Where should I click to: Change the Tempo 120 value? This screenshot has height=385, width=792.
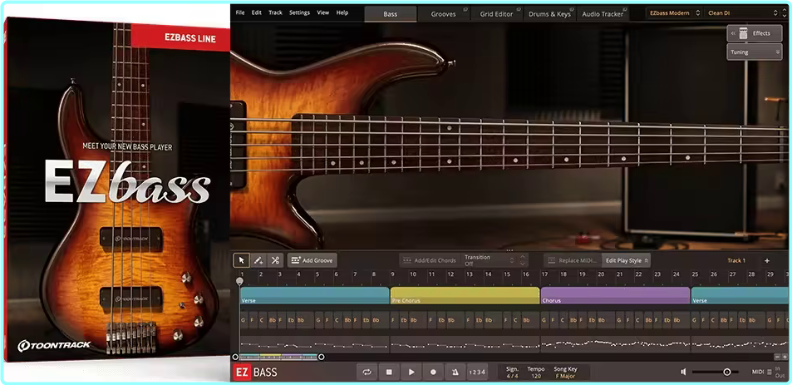[536, 372]
